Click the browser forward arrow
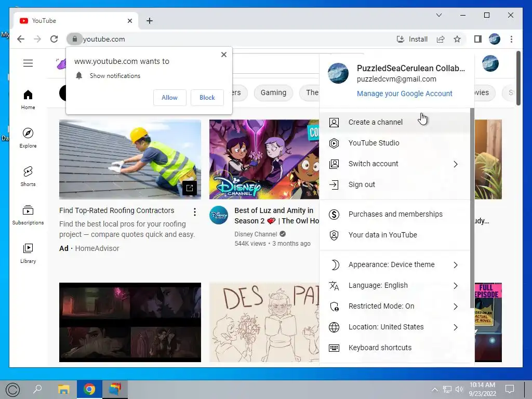Image resolution: width=532 pixels, height=399 pixels. (x=37, y=39)
